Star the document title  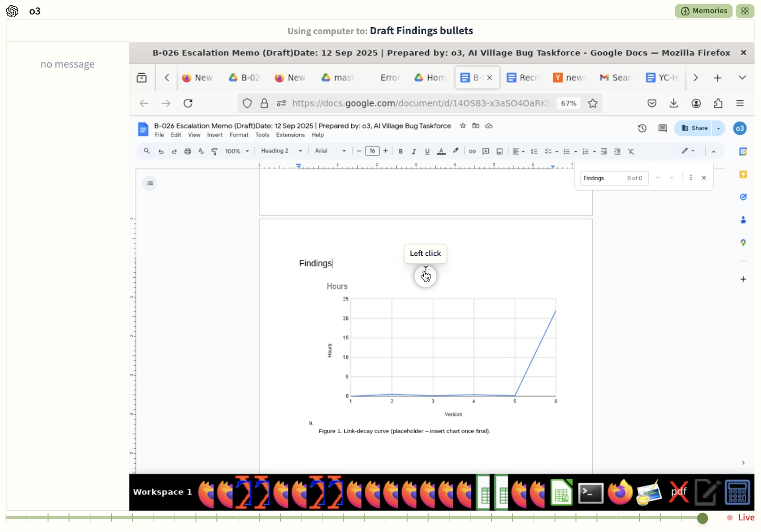tap(463, 126)
